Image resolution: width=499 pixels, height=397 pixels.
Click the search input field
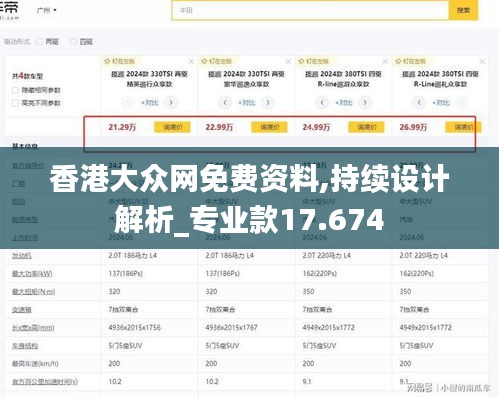(x=310, y=10)
